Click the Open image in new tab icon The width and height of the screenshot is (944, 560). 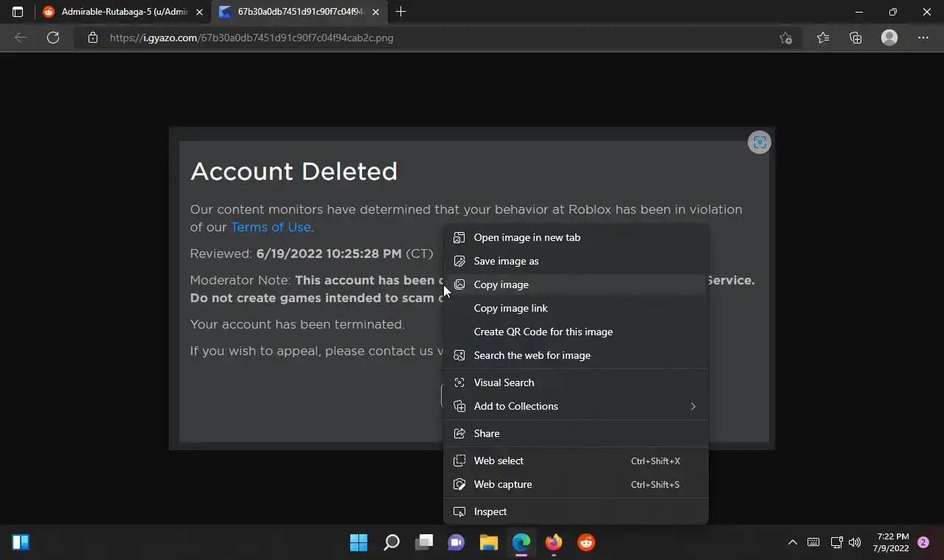tap(459, 237)
